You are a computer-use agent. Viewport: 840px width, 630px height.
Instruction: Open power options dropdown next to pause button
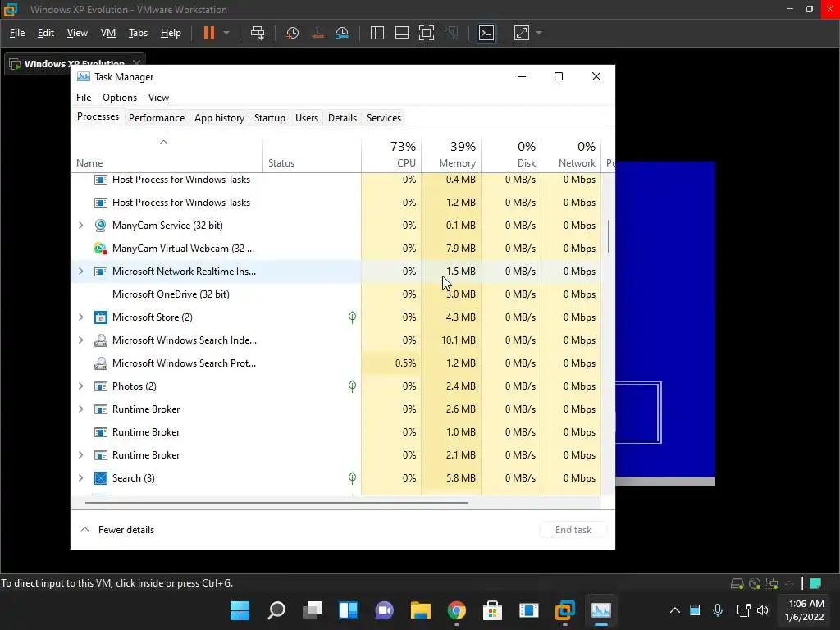click(x=226, y=33)
